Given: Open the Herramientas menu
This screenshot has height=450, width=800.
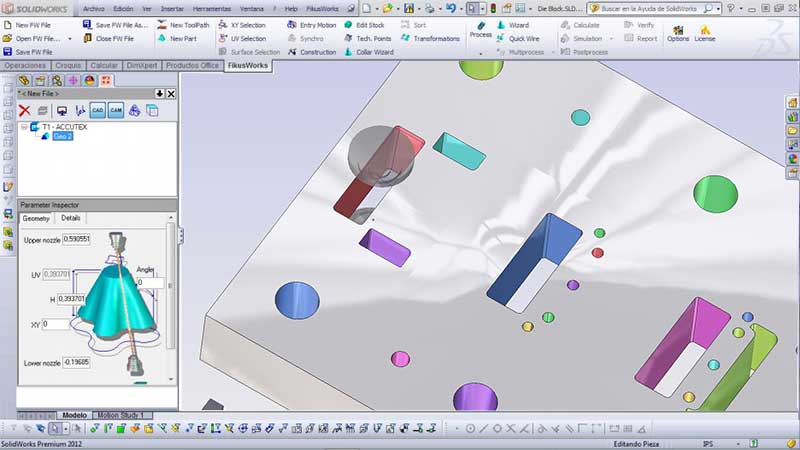Looking at the screenshot, I should tap(212, 9).
